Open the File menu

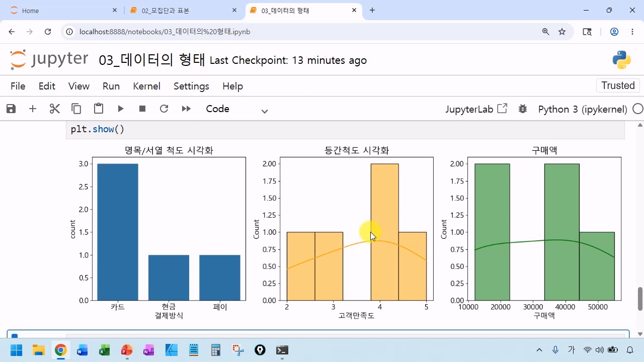(18, 86)
